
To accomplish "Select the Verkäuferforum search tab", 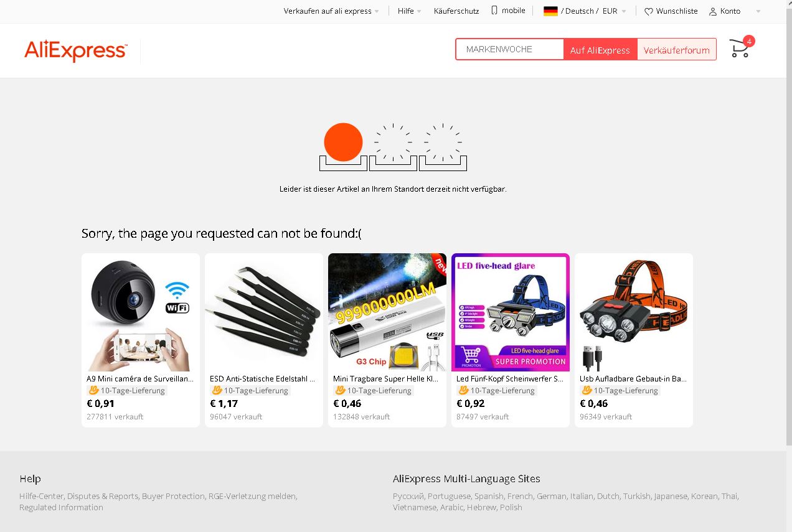I will [677, 50].
